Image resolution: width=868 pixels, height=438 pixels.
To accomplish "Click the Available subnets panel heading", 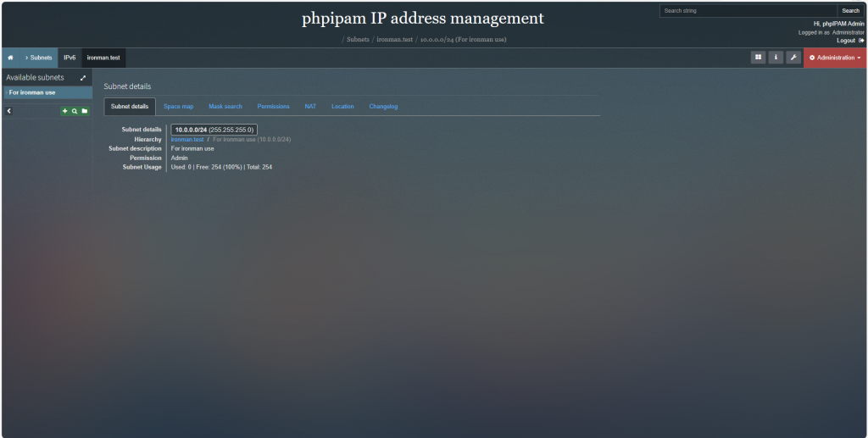I will [35, 77].
